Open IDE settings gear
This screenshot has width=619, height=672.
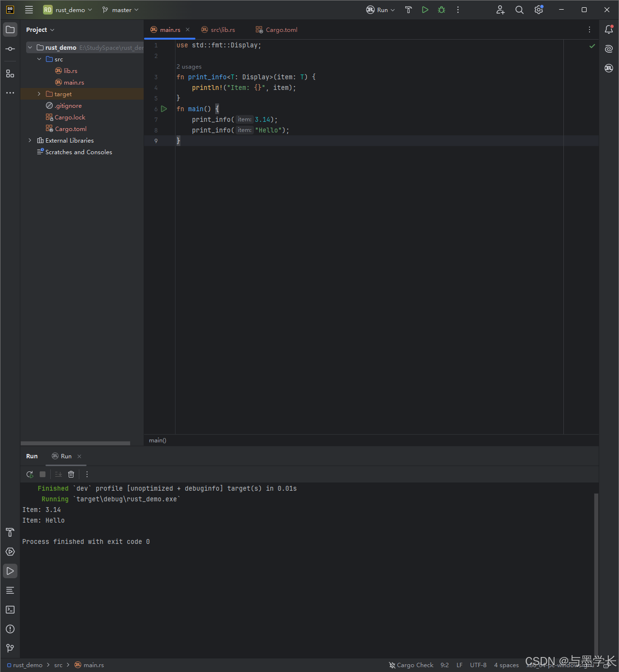[x=539, y=10]
